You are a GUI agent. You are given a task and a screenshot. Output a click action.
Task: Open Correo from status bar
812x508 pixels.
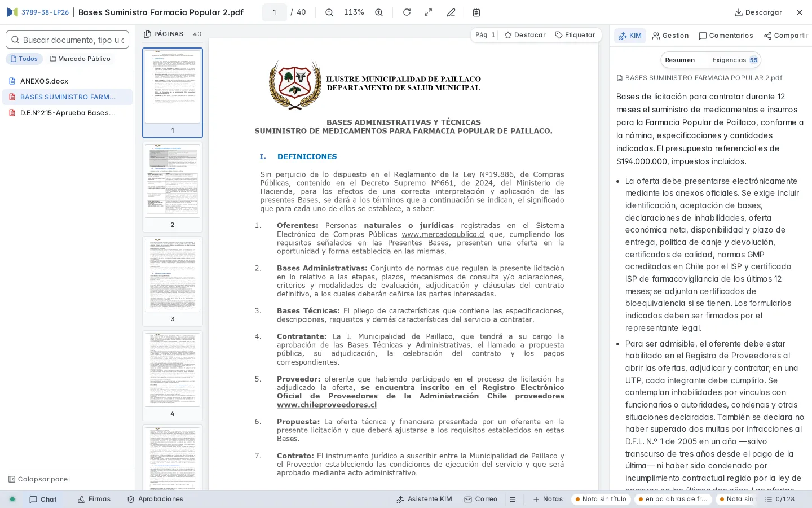[481, 500]
